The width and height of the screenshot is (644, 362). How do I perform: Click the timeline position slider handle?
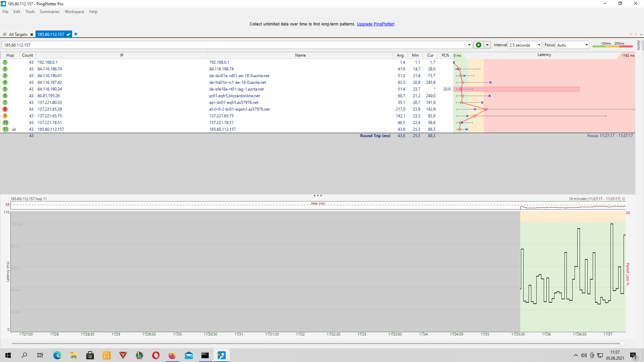coord(623,344)
